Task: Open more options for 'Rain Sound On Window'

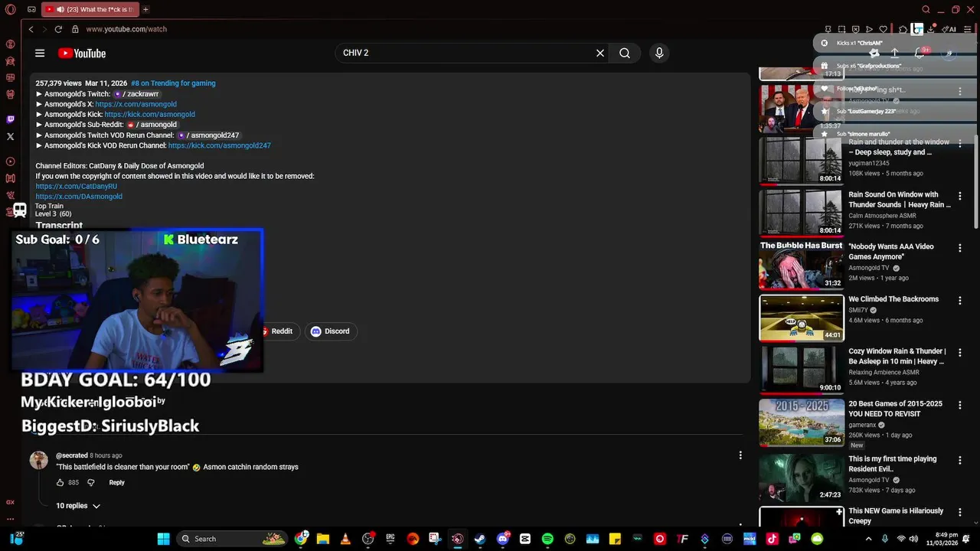Action: point(960,196)
